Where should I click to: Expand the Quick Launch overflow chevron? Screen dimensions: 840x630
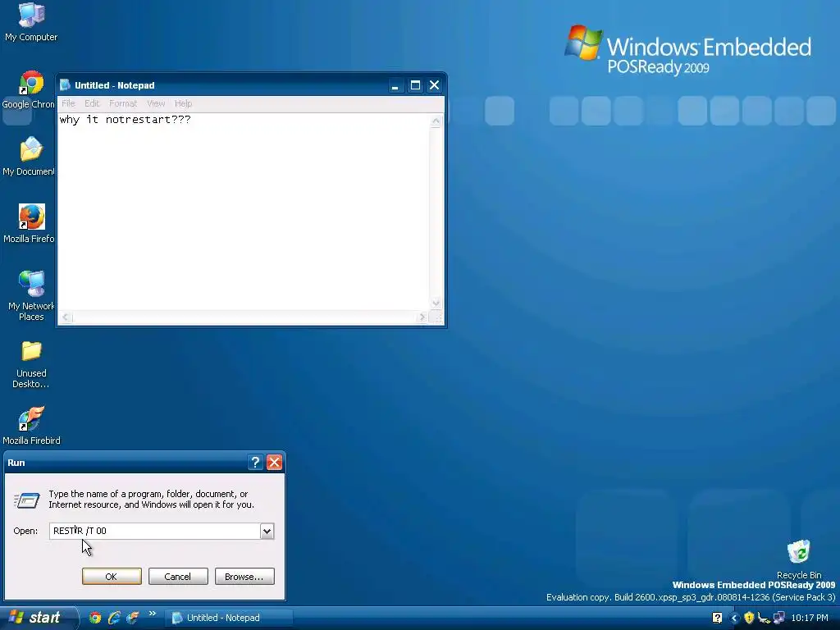tap(152, 614)
